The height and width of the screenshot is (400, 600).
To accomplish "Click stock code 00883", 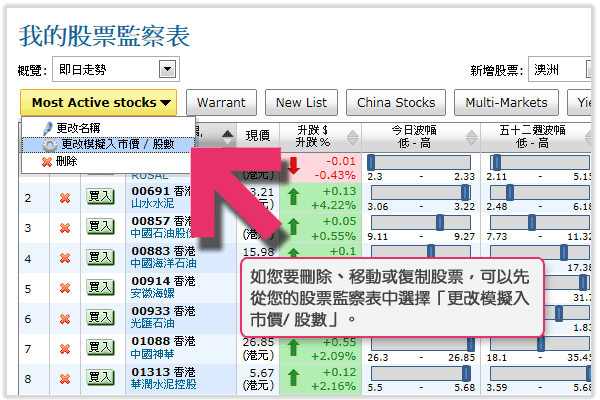I will pos(150,251).
